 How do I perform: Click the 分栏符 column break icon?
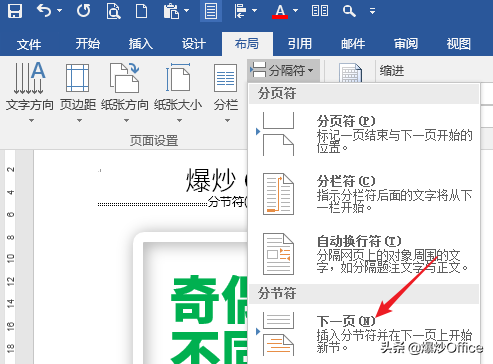tap(278, 194)
